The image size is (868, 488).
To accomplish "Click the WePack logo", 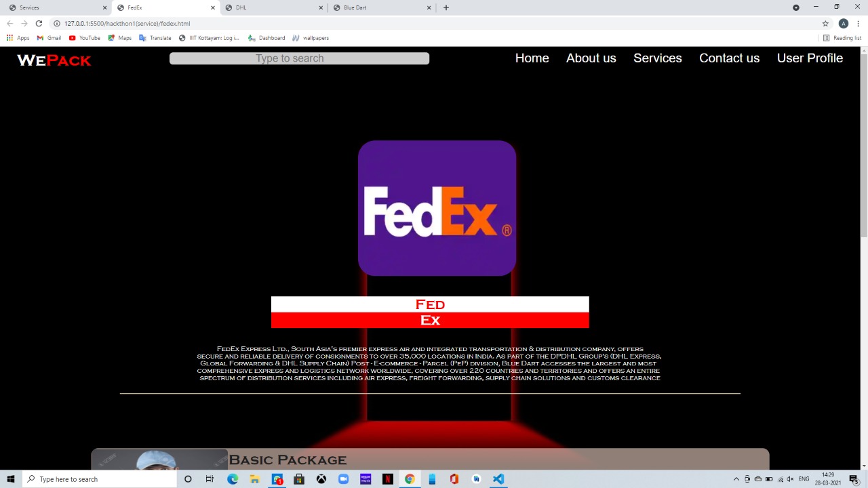I will 54,60.
